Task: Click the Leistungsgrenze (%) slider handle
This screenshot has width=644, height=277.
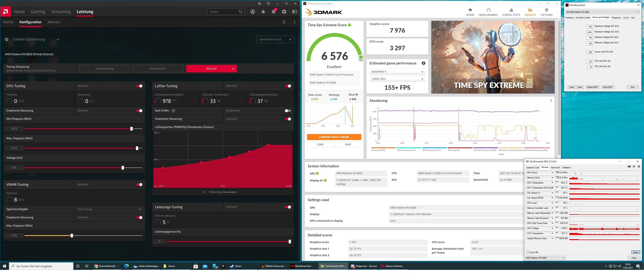Action: (x=290, y=241)
